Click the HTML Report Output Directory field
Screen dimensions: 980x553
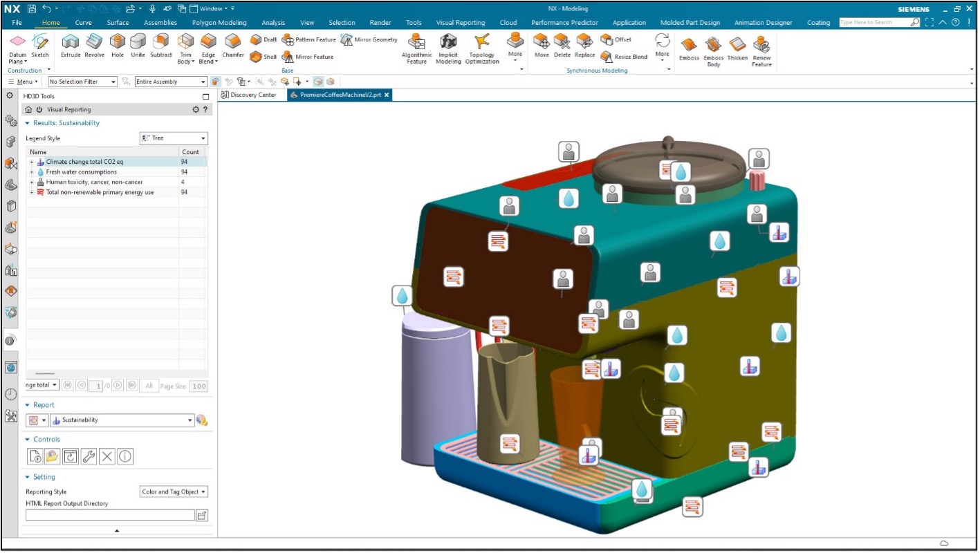coord(110,515)
